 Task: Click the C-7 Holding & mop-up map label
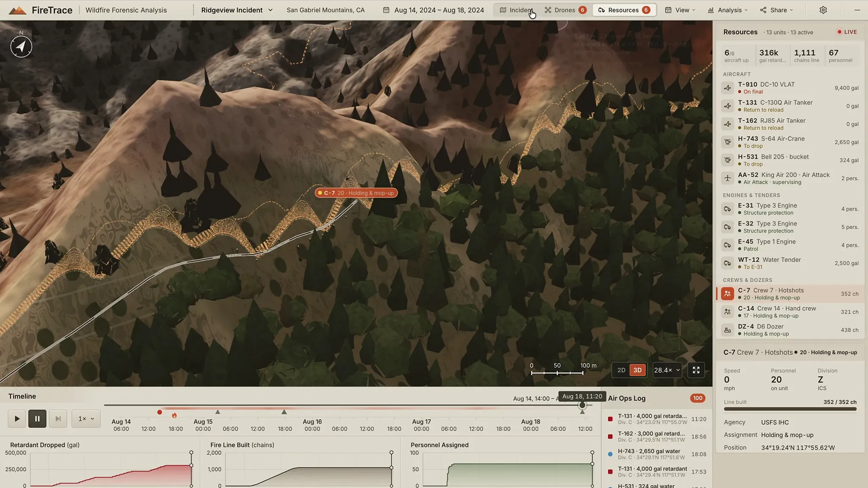coord(356,193)
